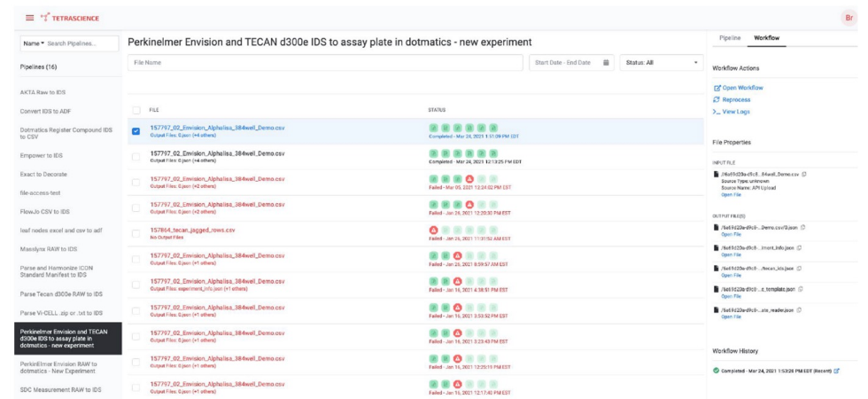868x399 pixels.
Task: Click red error icon in Jan 16 12:17:40 PM row
Action: click(457, 384)
